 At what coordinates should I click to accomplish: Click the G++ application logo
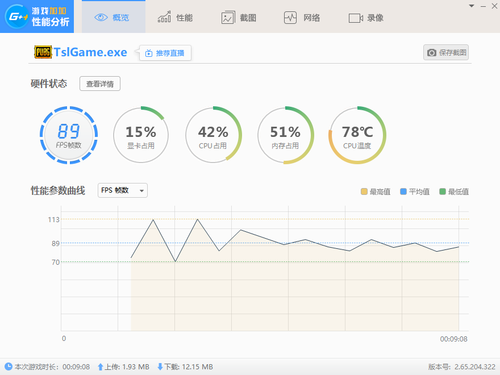pos(37,16)
